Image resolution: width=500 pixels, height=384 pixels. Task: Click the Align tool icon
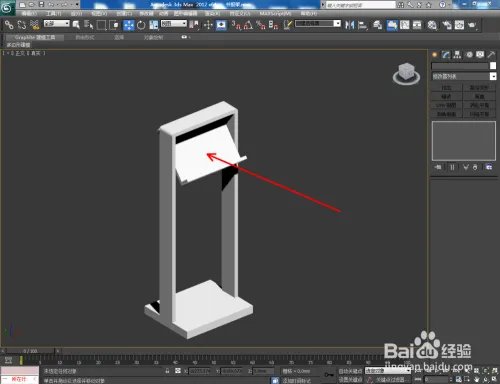362,25
